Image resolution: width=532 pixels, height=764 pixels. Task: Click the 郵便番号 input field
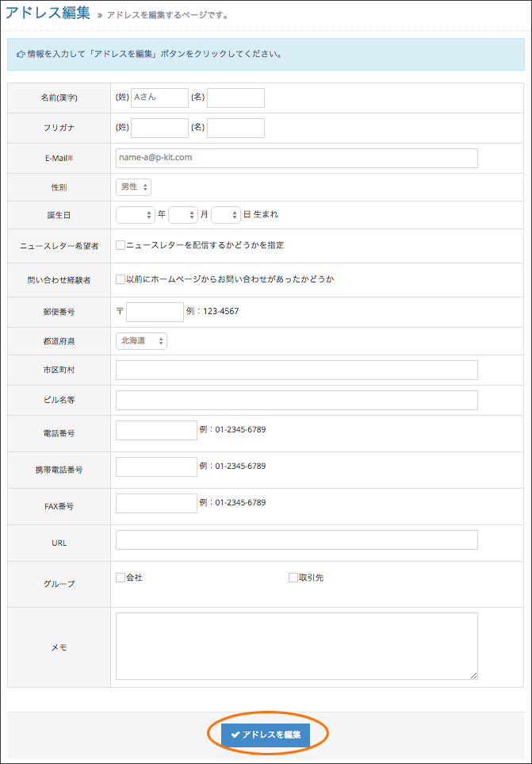[x=155, y=312]
